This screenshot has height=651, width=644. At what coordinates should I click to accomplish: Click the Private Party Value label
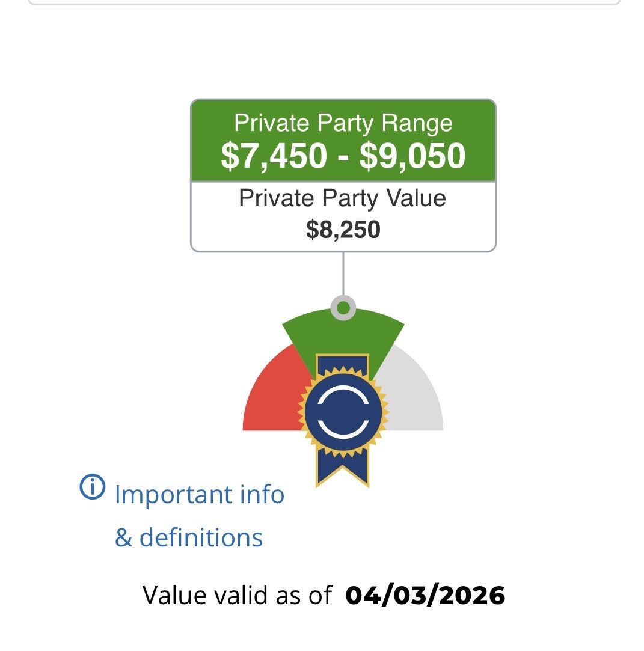[x=343, y=198]
